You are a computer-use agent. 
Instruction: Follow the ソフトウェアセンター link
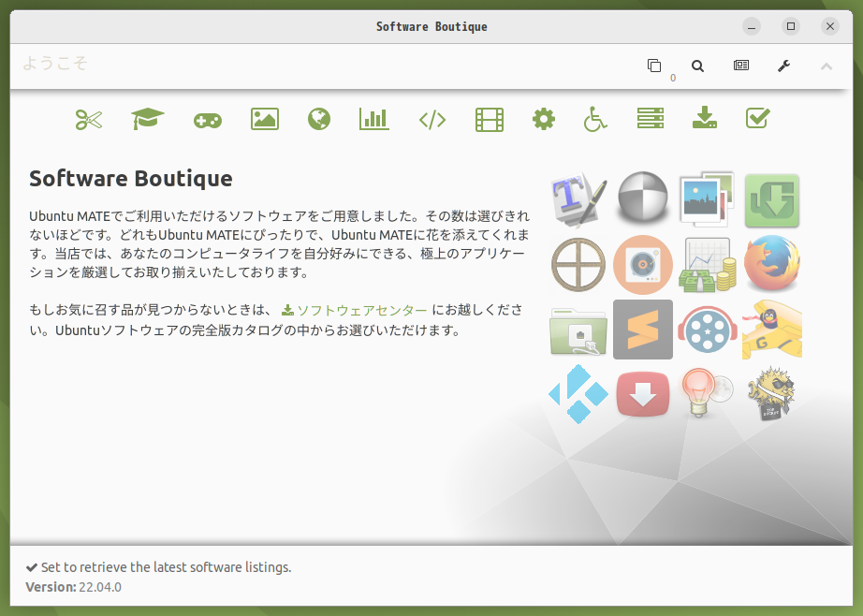click(355, 311)
